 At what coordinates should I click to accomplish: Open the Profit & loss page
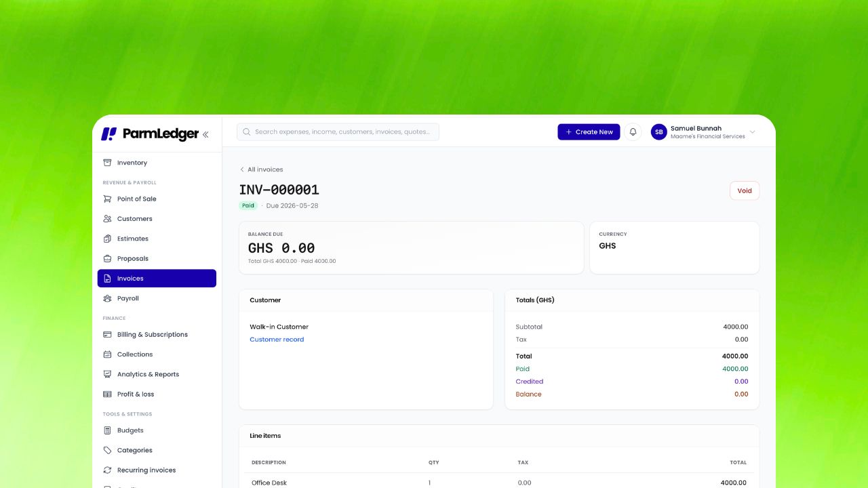[157, 394]
